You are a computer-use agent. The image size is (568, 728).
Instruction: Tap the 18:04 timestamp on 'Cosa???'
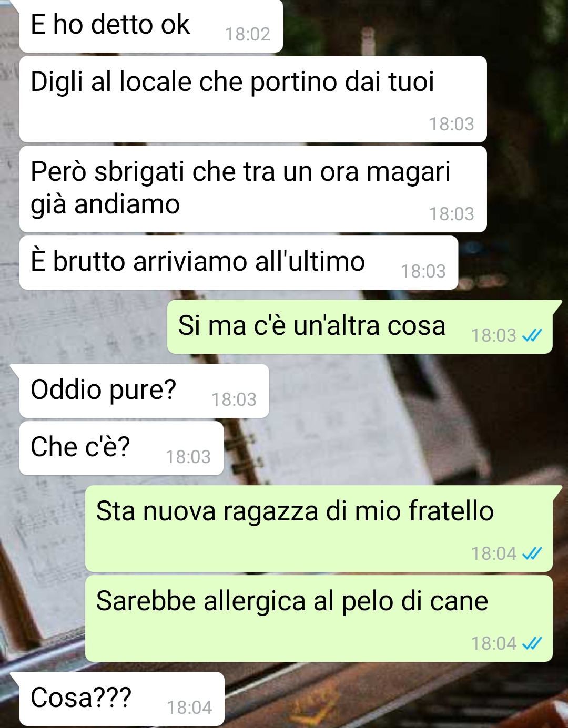click(x=189, y=708)
